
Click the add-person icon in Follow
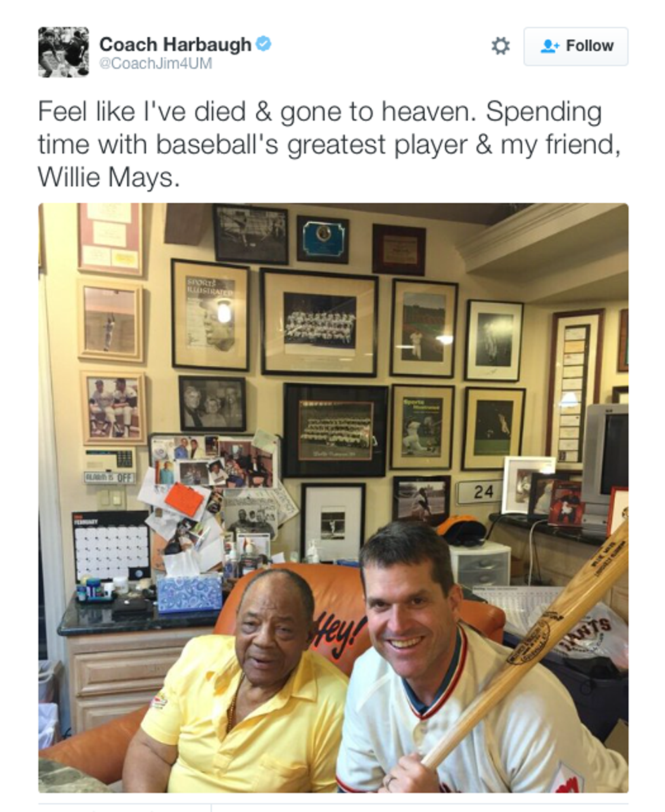point(550,46)
